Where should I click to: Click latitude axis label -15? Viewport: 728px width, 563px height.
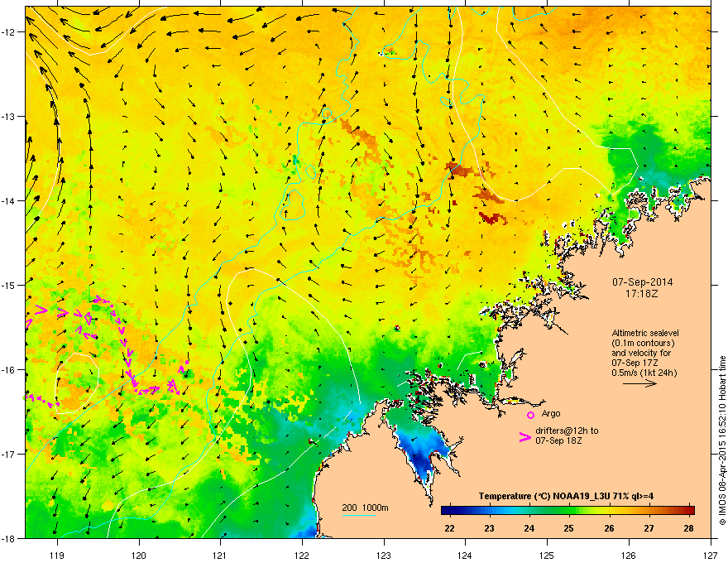coord(9,285)
